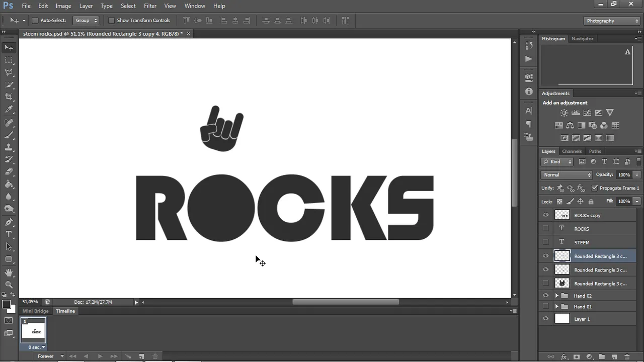Screen dimensions: 644x362
Task: Open the layer filter Kind dropdown
Action: (x=557, y=162)
